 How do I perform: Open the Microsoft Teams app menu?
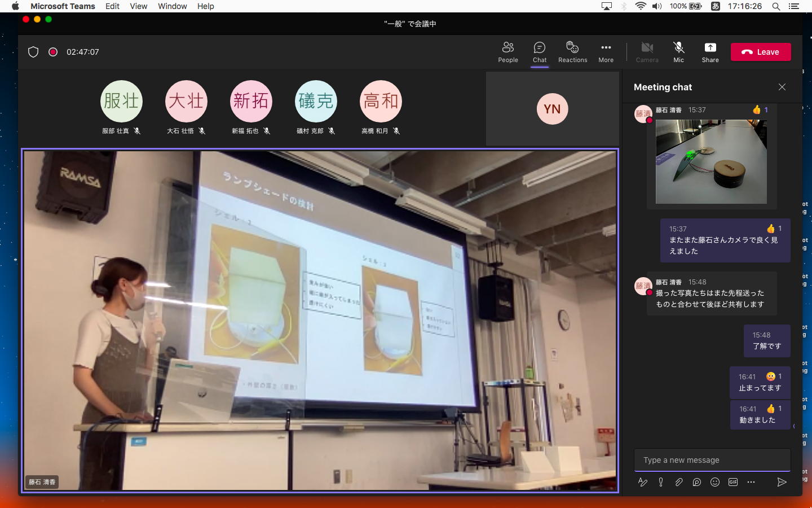pos(63,6)
